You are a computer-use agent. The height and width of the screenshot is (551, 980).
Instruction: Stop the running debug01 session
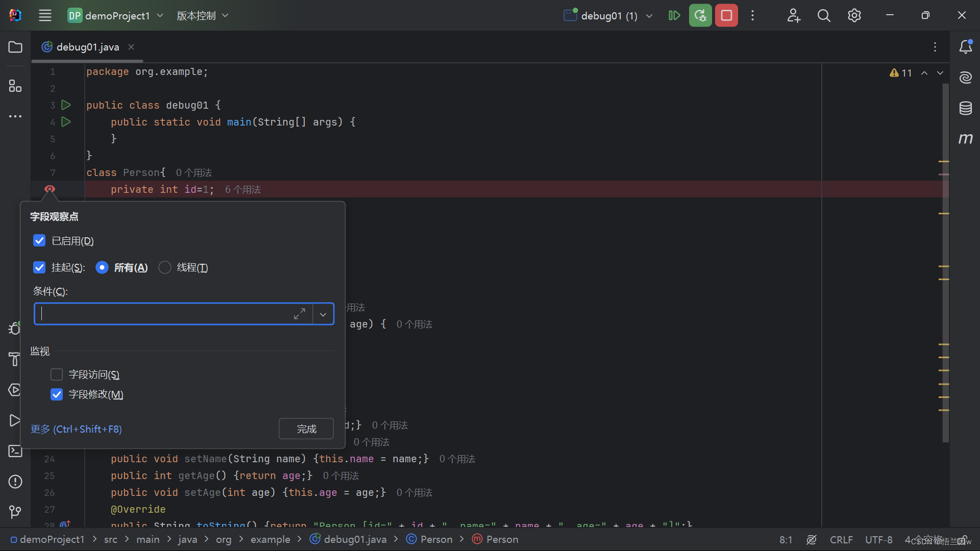(726, 15)
